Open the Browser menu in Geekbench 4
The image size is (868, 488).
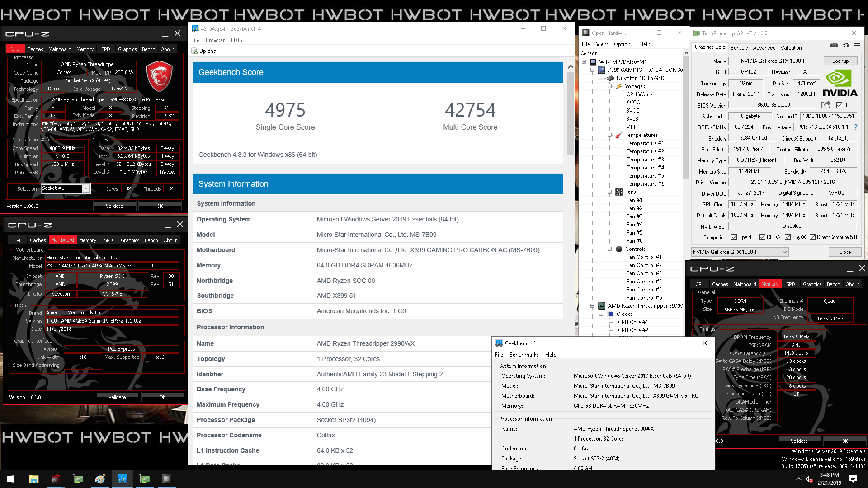tap(215, 40)
